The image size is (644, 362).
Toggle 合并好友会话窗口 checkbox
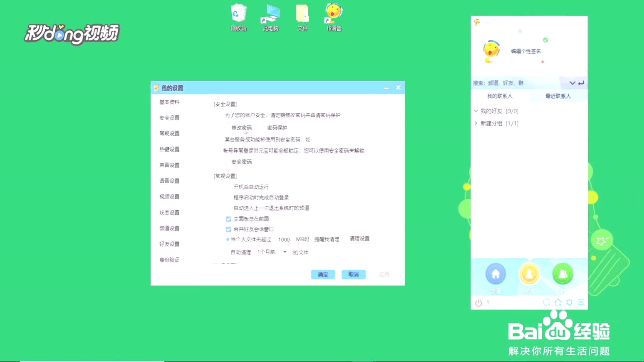(x=228, y=230)
